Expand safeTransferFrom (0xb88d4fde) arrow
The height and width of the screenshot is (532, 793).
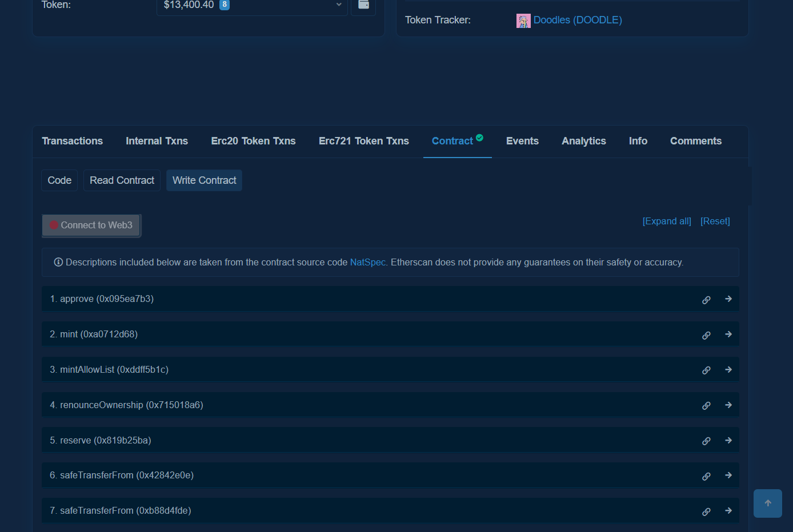[x=728, y=510]
